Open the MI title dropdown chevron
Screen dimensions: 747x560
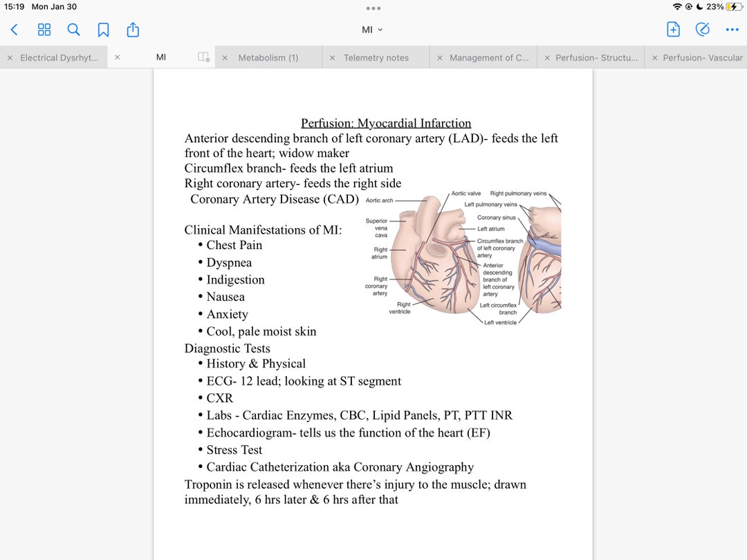[x=379, y=30]
